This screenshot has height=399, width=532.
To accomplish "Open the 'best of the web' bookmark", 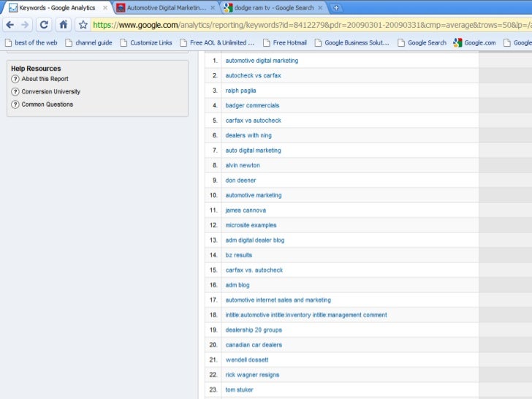I will (x=31, y=42).
